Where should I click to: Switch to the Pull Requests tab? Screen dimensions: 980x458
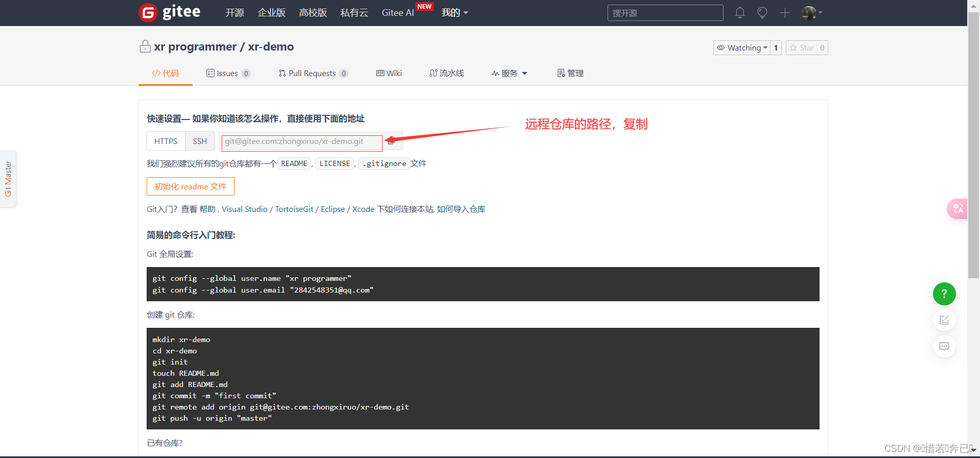coord(313,74)
